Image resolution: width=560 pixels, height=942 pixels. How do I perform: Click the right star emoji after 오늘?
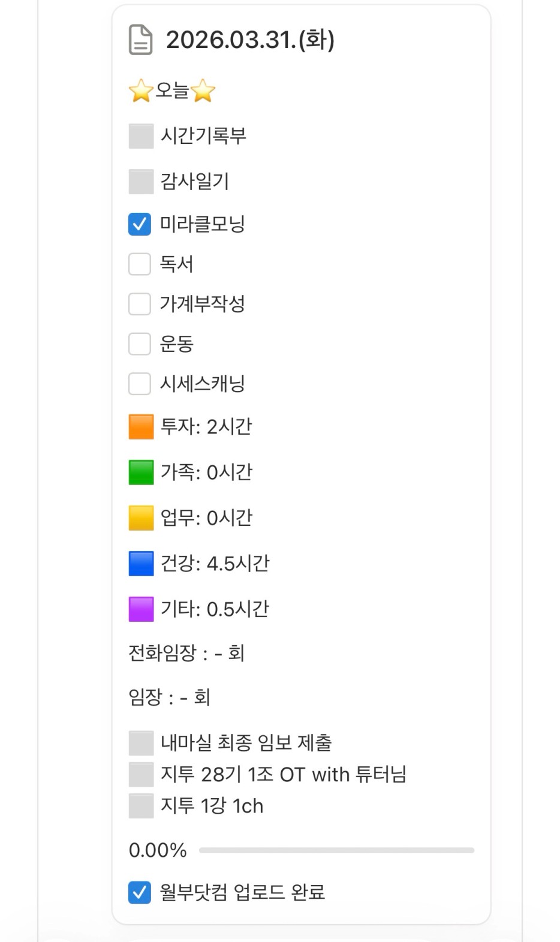point(203,91)
